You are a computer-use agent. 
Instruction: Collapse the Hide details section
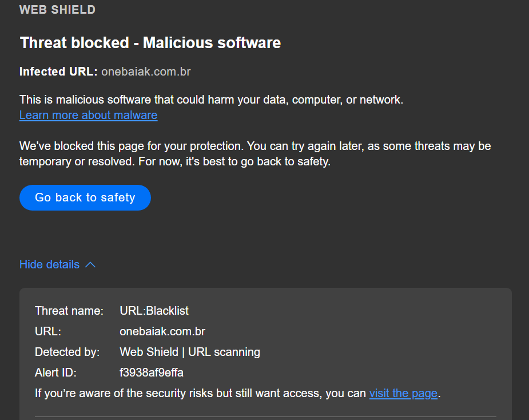50,264
